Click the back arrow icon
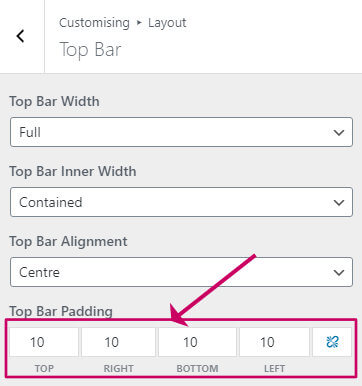This screenshot has height=386, width=362. [x=21, y=36]
